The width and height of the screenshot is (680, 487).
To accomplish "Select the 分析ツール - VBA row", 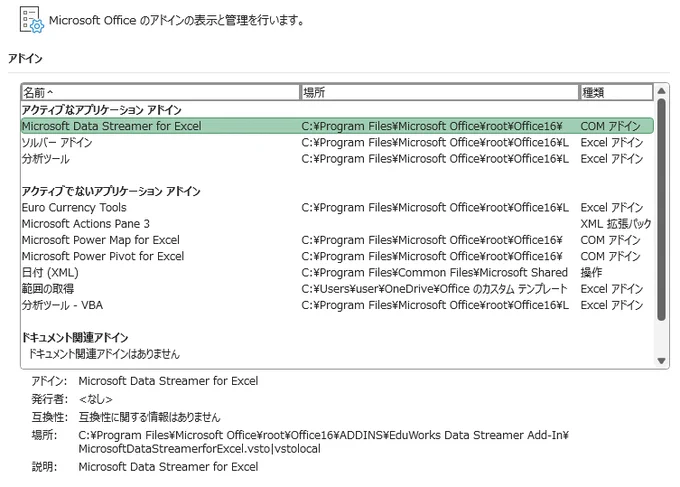I will click(337, 305).
